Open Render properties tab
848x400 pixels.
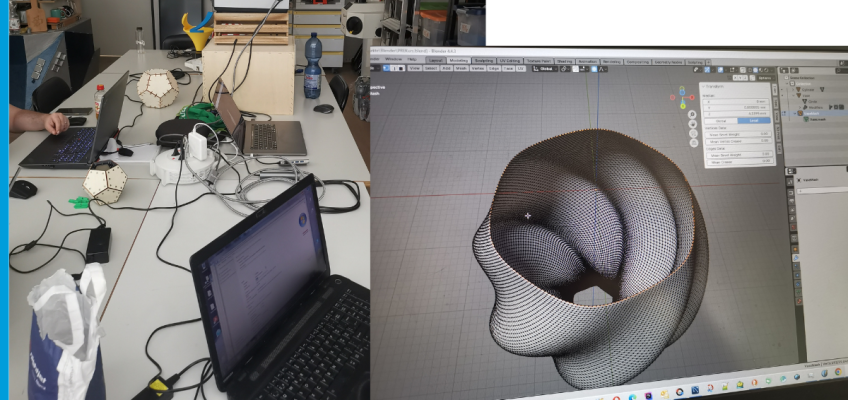[791, 193]
